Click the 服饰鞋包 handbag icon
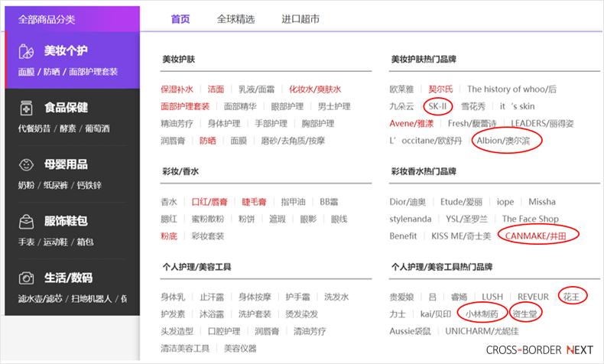The image size is (604, 364). point(26,222)
